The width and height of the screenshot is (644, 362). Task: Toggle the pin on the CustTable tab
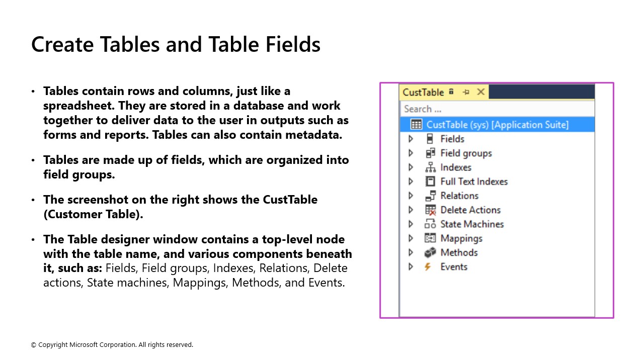(x=467, y=92)
